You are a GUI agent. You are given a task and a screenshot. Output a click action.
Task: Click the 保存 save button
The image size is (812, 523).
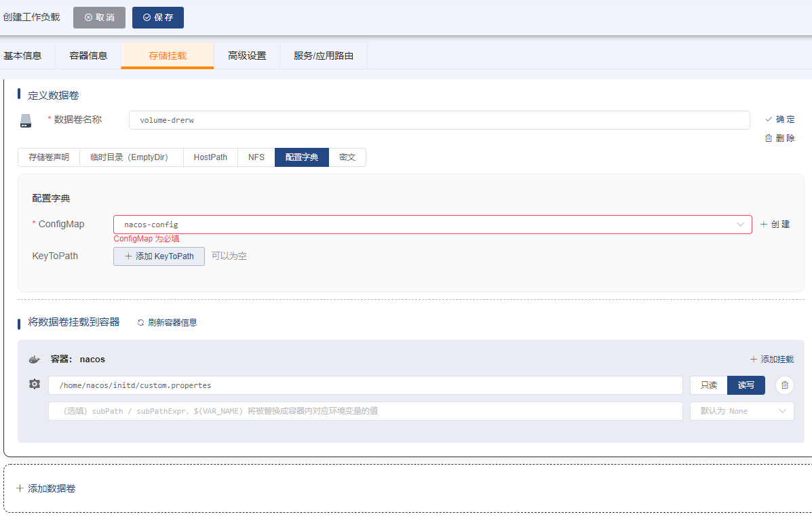(158, 18)
